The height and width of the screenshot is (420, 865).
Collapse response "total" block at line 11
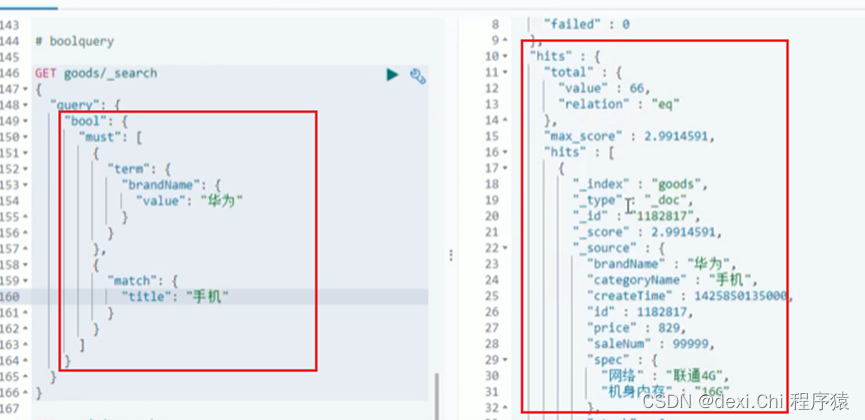(x=505, y=72)
